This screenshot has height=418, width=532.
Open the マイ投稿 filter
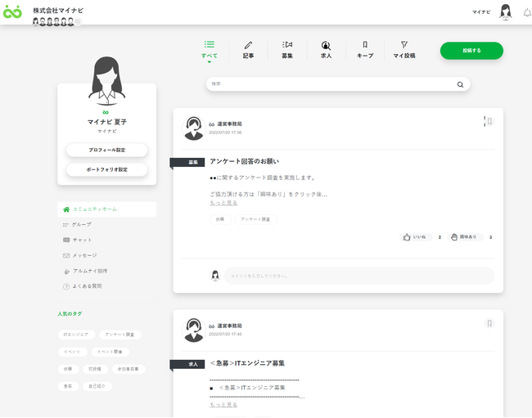pyautogui.click(x=404, y=49)
